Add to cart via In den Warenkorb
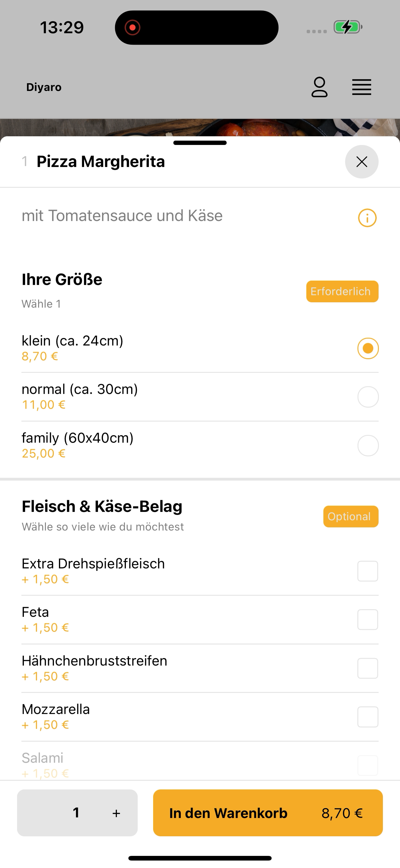Screen dimensions: 400x868 click(x=268, y=813)
